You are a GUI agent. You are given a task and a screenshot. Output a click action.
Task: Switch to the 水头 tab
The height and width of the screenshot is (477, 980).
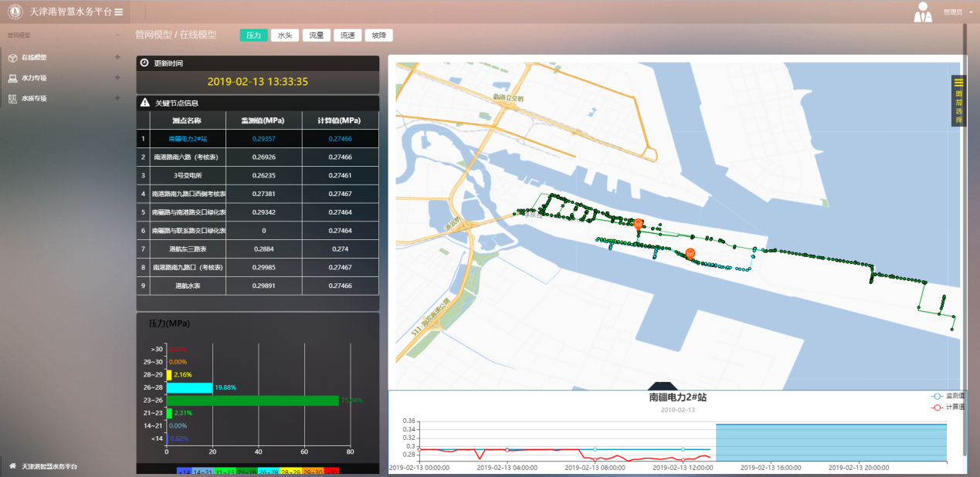click(285, 36)
